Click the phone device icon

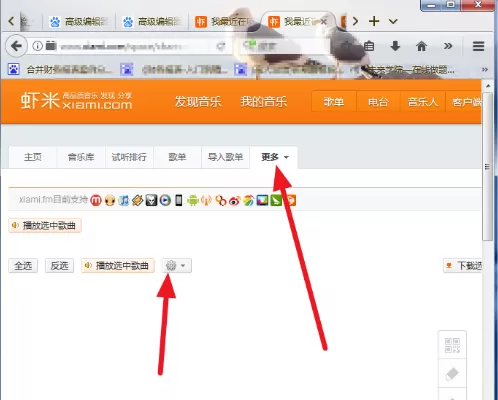click(x=179, y=200)
